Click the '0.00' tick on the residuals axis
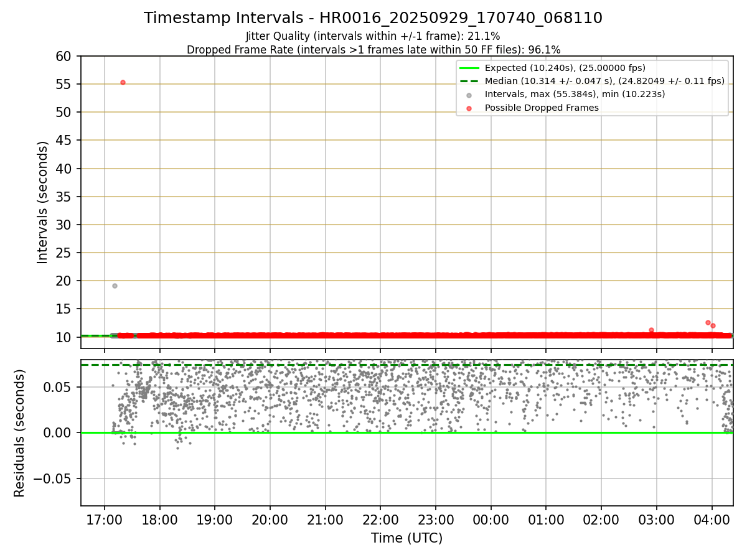The width and height of the screenshot is (747, 560). coord(59,432)
